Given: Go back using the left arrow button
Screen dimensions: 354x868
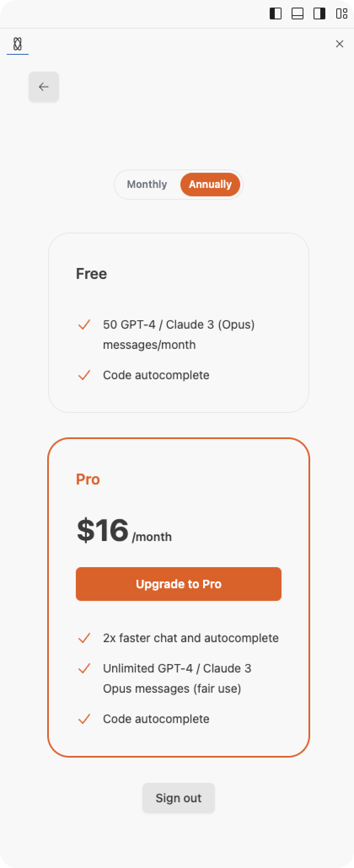Looking at the screenshot, I should click(x=44, y=87).
